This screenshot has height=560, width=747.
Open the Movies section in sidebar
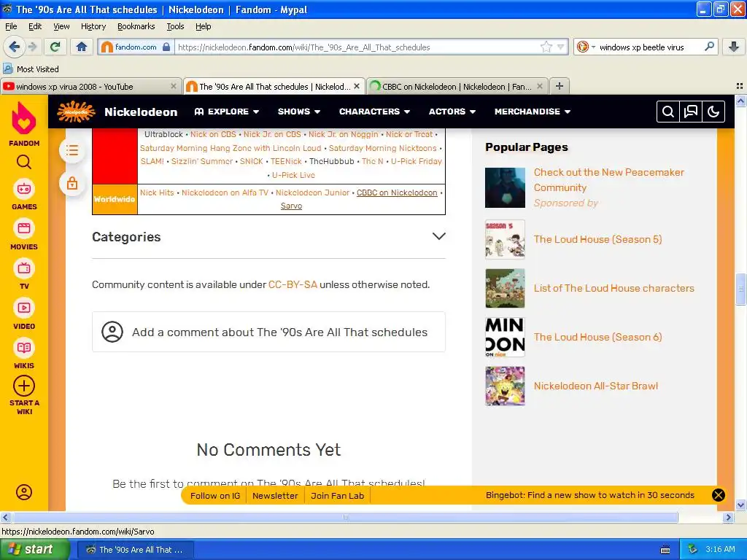(24, 235)
